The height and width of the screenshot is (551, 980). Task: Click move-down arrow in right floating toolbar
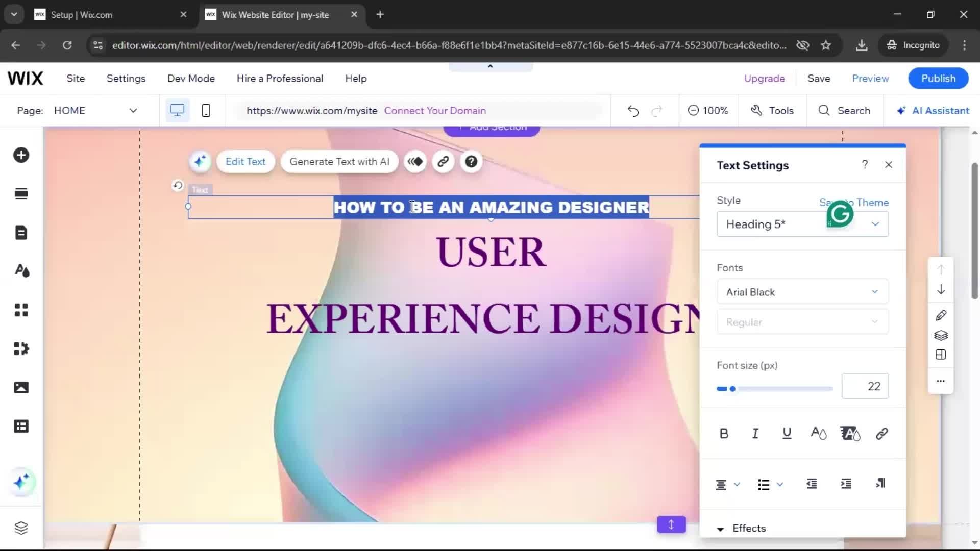[x=941, y=290]
